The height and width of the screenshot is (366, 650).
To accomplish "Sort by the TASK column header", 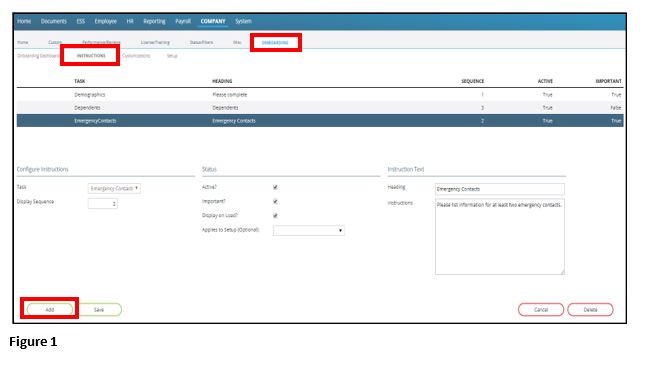I will point(80,81).
